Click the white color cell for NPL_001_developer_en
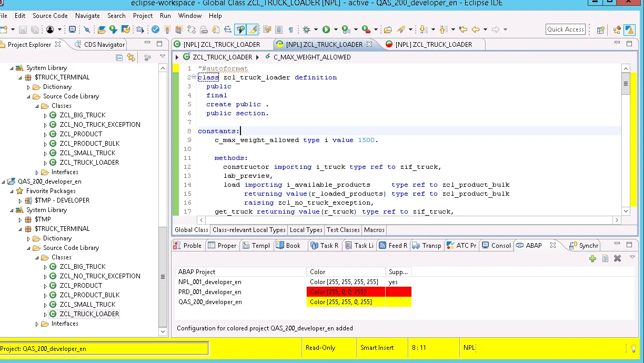The width and height of the screenshot is (644, 363). [x=346, y=282]
